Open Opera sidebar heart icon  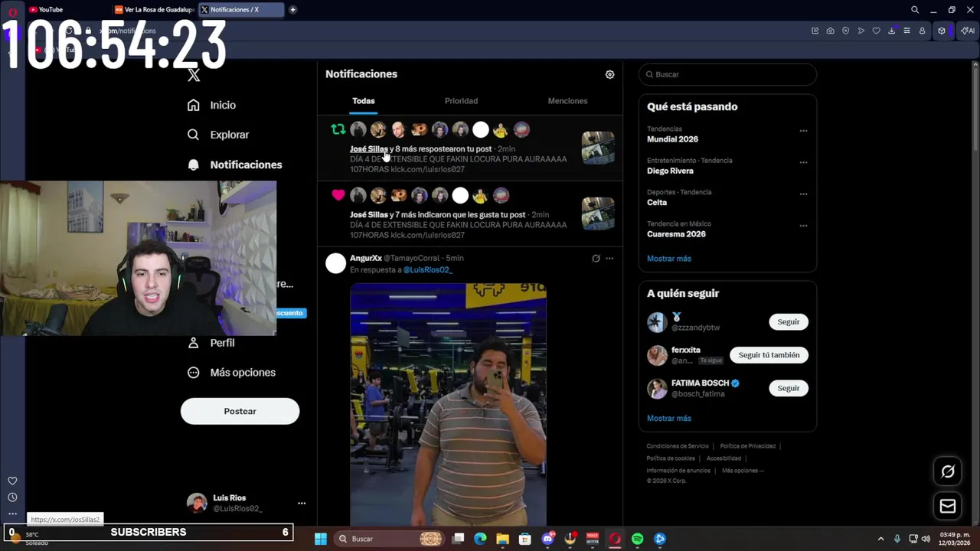pos(12,481)
